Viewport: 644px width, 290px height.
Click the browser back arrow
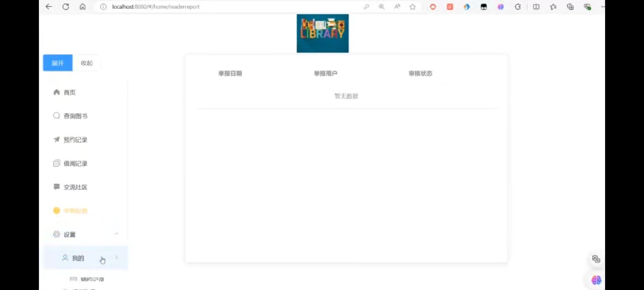click(49, 7)
